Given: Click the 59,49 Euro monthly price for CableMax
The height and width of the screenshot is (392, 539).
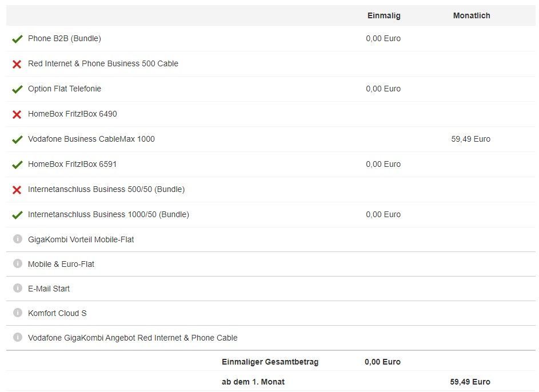Looking at the screenshot, I should (x=470, y=139).
